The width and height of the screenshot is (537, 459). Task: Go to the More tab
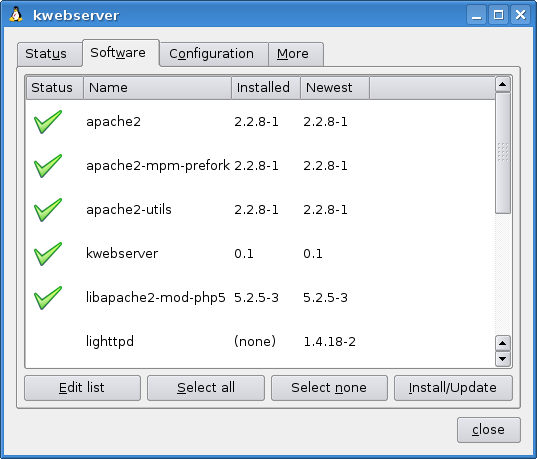(x=296, y=54)
